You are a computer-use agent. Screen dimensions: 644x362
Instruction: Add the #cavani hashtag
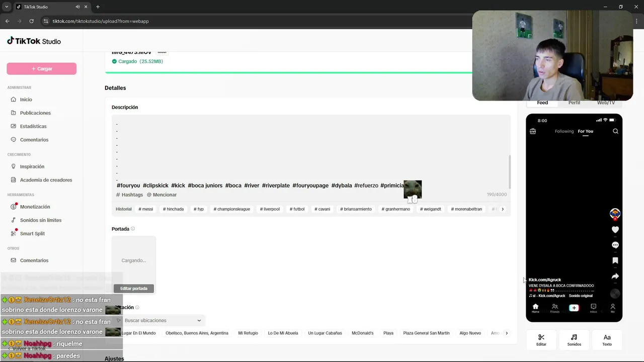click(323, 209)
